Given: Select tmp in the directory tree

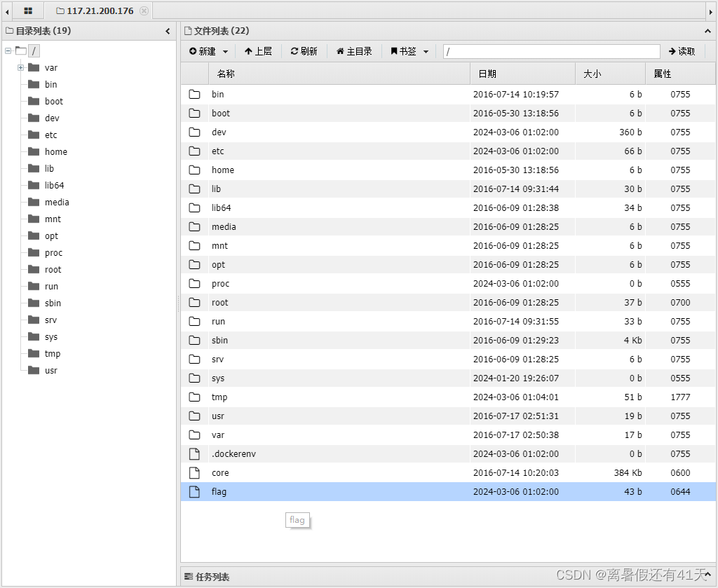Looking at the screenshot, I should (53, 354).
